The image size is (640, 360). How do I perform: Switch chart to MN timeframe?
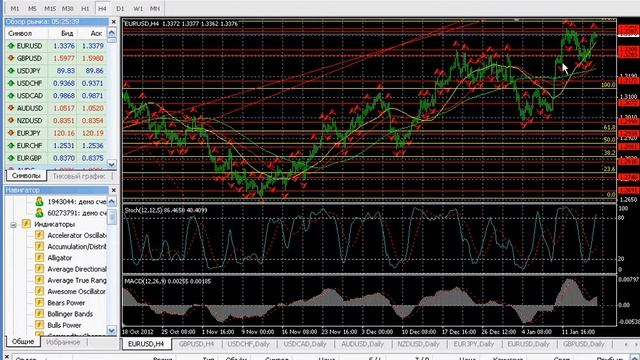click(x=155, y=8)
